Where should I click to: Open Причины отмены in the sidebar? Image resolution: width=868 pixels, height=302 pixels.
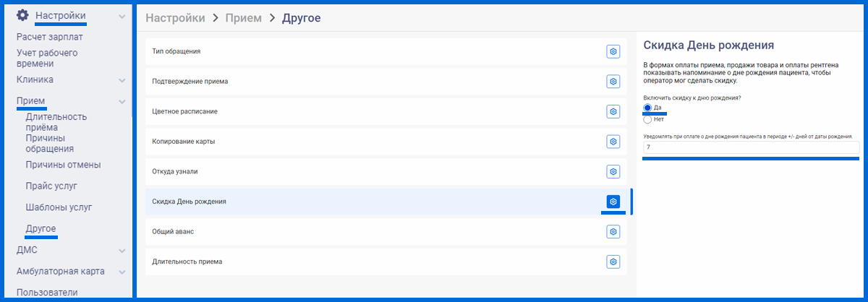63,165
